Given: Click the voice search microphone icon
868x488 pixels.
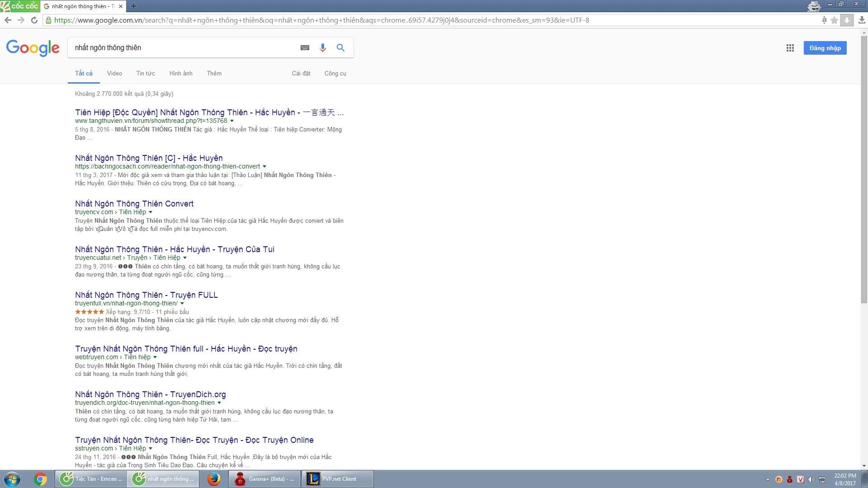Looking at the screenshot, I should (322, 48).
